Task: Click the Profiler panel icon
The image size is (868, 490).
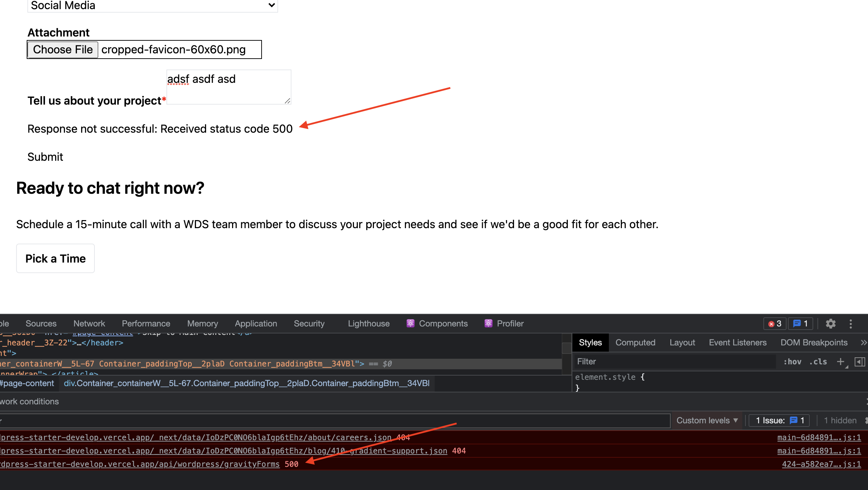Action: (x=488, y=323)
